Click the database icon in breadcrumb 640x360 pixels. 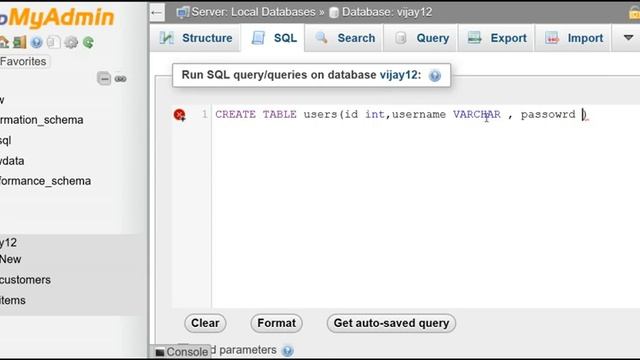(x=334, y=13)
